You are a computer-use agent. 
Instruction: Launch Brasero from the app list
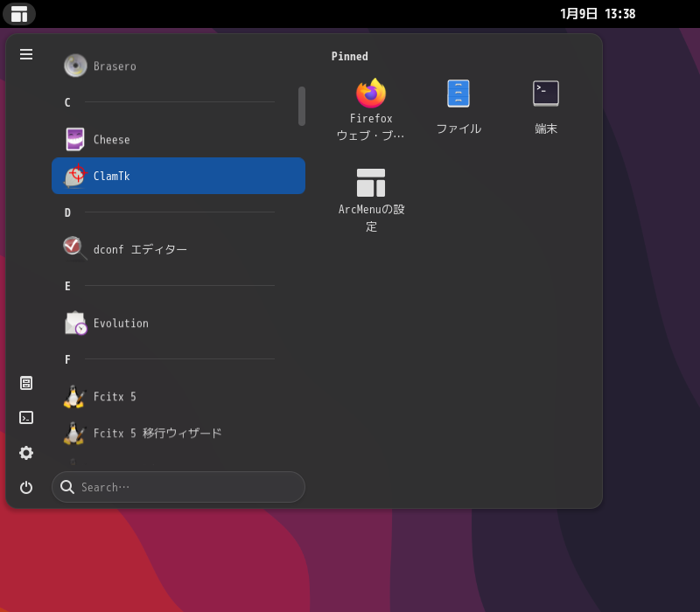tap(178, 66)
